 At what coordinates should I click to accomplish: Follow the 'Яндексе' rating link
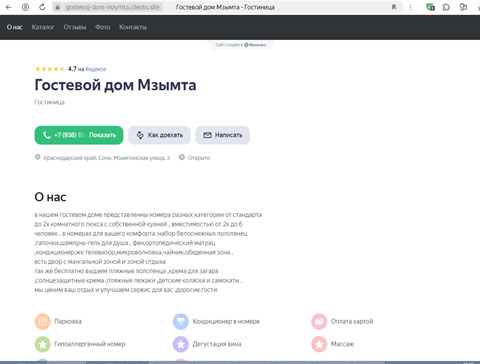(96, 69)
